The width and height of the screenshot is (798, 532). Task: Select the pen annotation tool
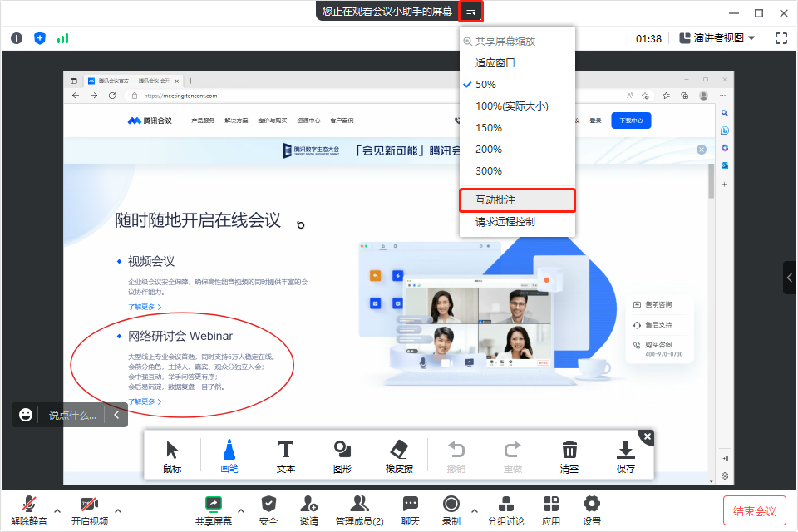(x=229, y=456)
